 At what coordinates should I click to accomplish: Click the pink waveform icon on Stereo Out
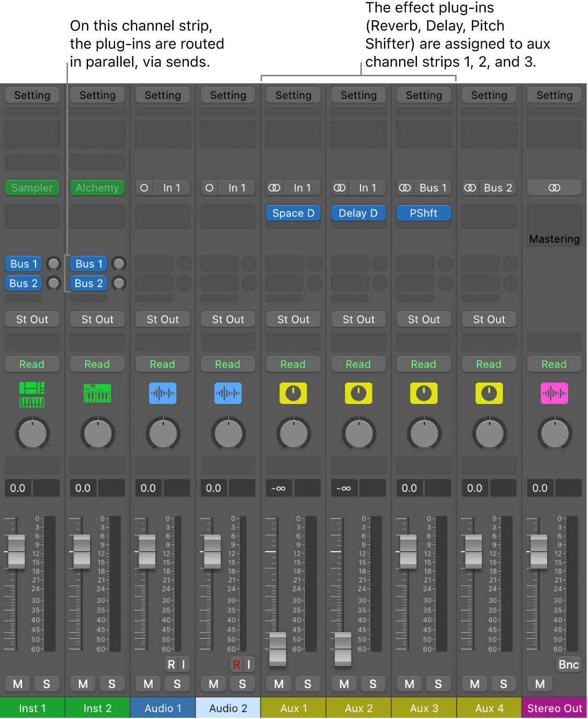click(x=554, y=393)
